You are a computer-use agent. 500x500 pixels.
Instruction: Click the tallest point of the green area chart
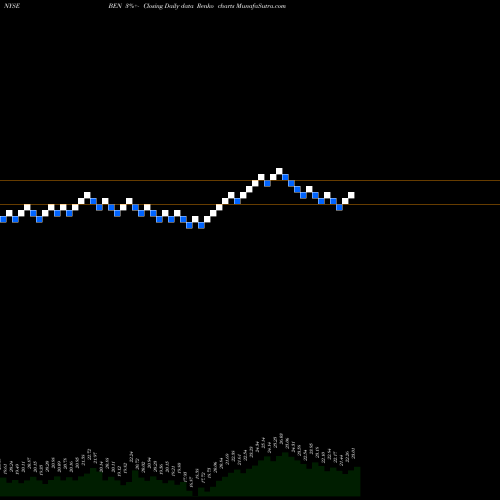pos(285,454)
